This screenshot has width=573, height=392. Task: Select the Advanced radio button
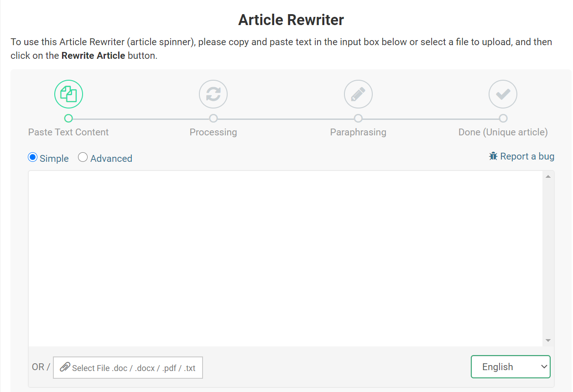[x=83, y=158]
